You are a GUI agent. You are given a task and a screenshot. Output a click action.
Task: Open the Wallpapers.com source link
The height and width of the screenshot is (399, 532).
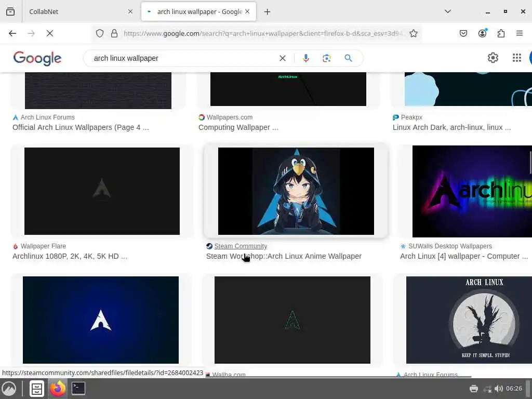pyautogui.click(x=229, y=117)
